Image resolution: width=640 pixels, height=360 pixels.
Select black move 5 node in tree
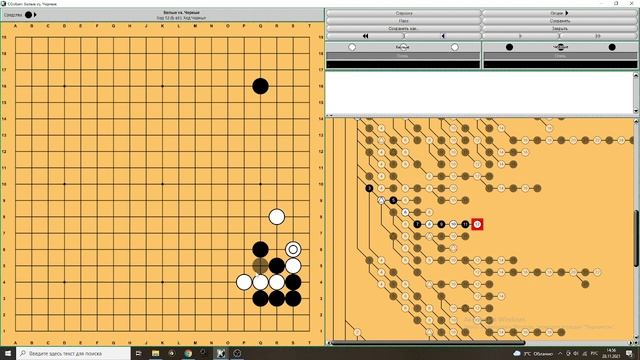[393, 200]
